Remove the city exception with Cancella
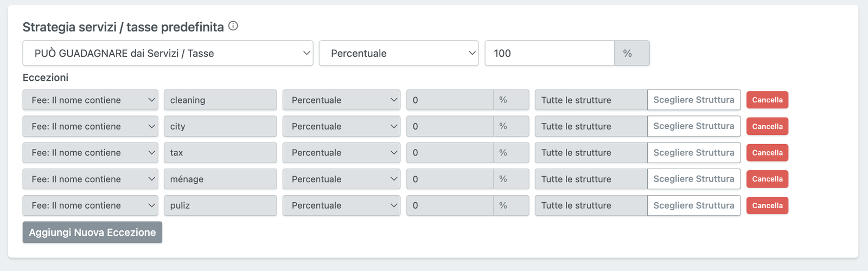The image size is (868, 271). [x=767, y=126]
